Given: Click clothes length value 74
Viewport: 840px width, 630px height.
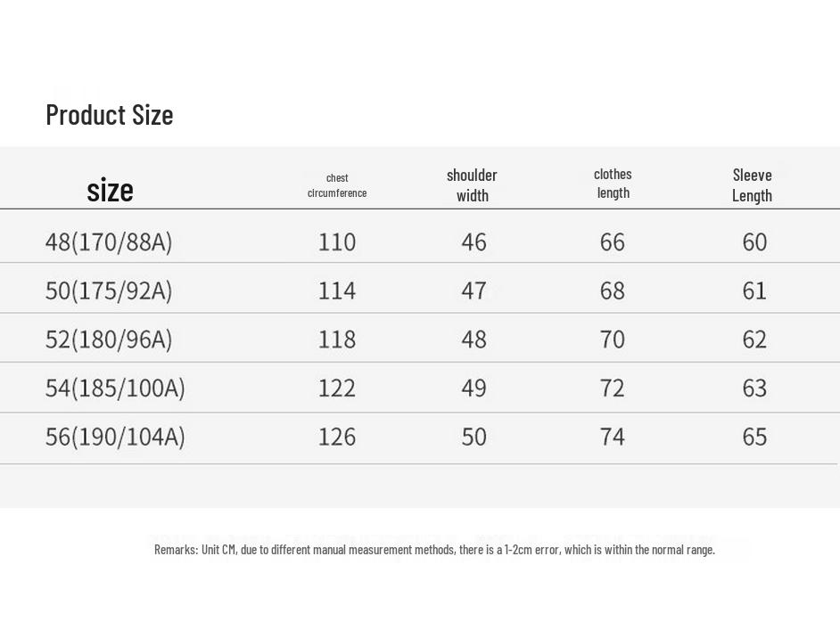Looking at the screenshot, I should click(x=613, y=437).
